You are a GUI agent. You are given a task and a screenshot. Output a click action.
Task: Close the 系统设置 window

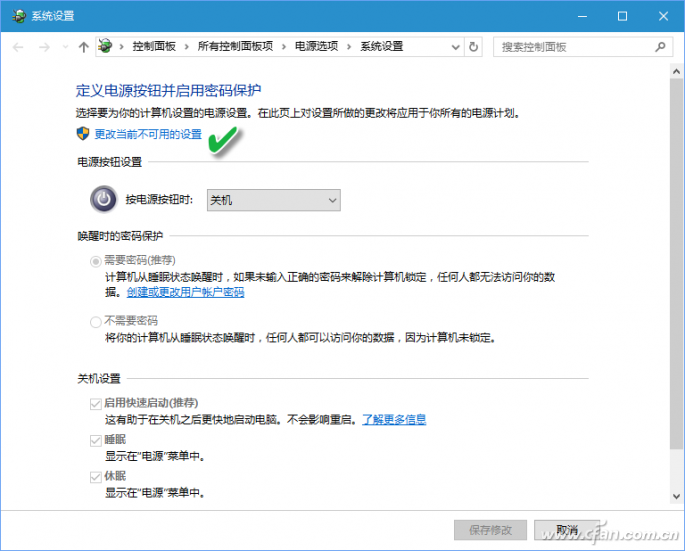point(663,16)
